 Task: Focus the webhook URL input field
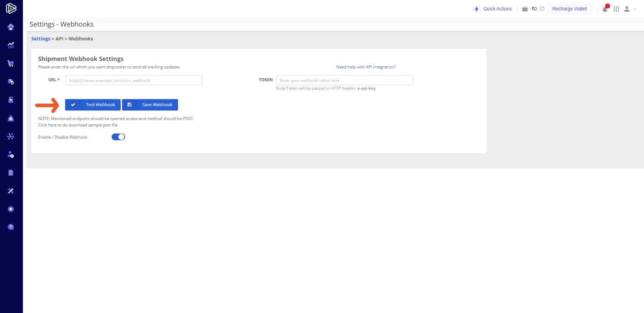tap(134, 80)
